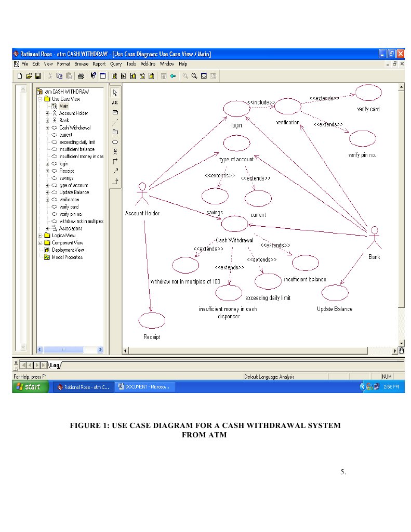Select the Selection arrow tool in toolbox
This screenshot has height=532, width=411.
(115, 93)
